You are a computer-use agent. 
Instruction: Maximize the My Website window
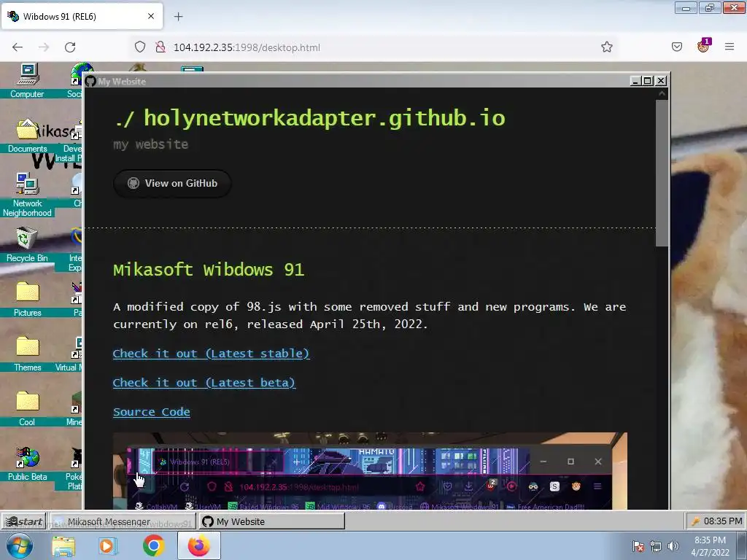pos(648,81)
